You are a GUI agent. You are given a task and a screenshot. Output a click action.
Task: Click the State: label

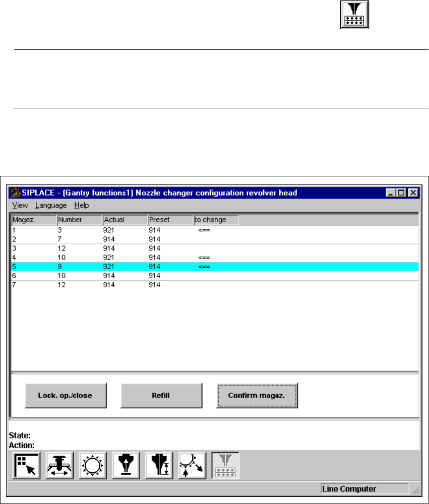click(x=20, y=435)
